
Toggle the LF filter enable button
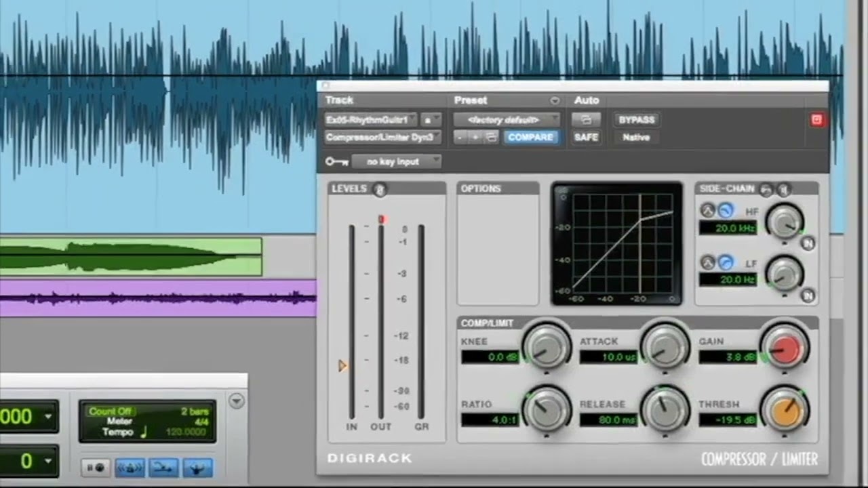[808, 295]
